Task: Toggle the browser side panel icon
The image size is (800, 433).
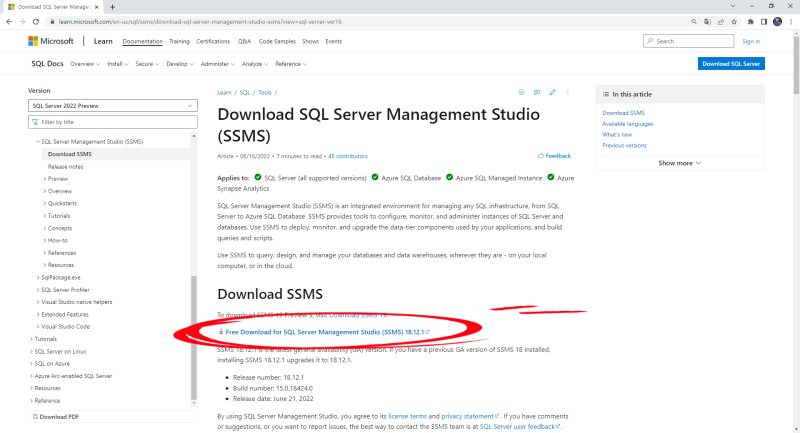Action: pos(764,21)
